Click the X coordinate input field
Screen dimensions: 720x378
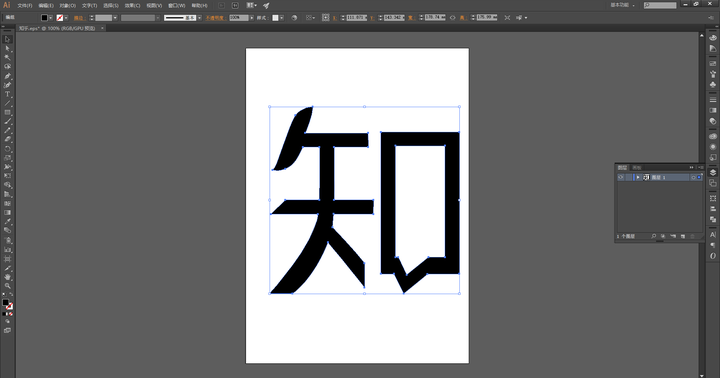[356, 17]
